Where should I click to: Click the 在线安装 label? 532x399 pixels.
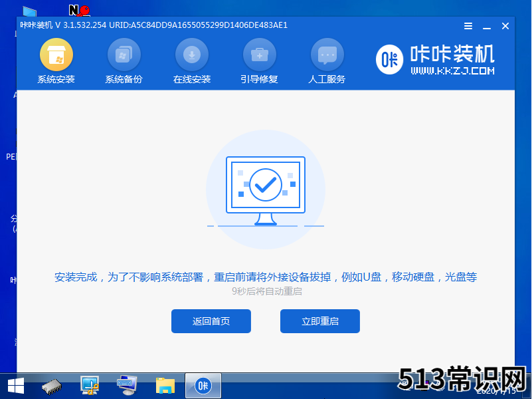coord(192,79)
